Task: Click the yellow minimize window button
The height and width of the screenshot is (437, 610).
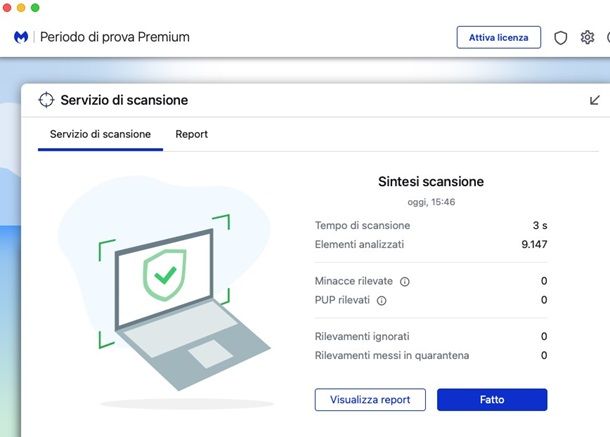Action: (x=21, y=7)
